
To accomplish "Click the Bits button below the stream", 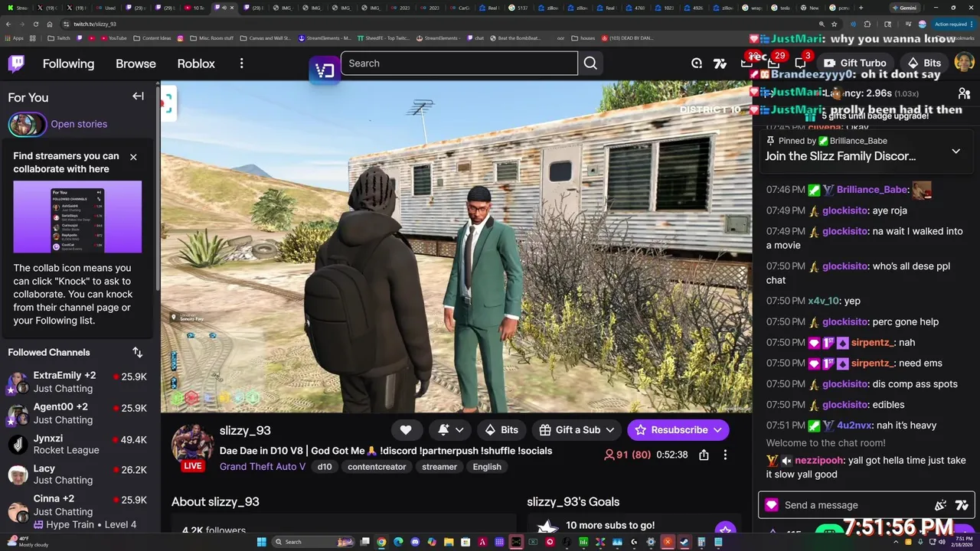I will click(501, 430).
